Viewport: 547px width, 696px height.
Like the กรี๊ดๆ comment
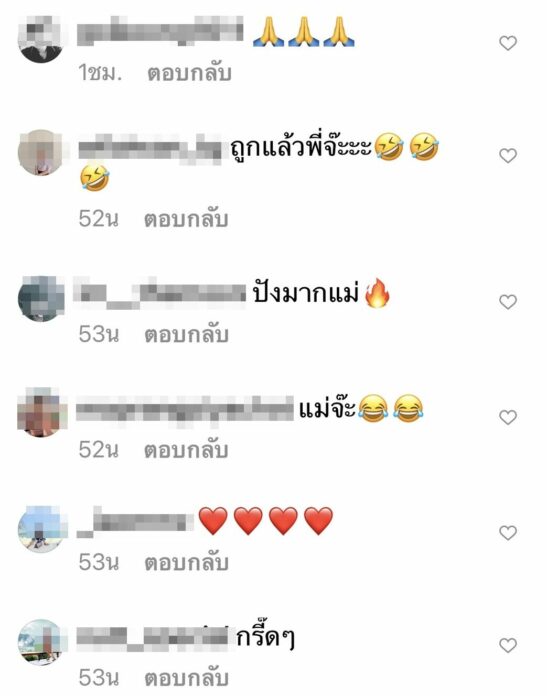coord(508,645)
